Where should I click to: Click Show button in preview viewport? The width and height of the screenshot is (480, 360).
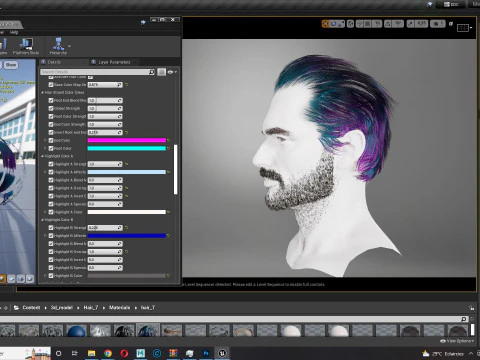click(11, 65)
